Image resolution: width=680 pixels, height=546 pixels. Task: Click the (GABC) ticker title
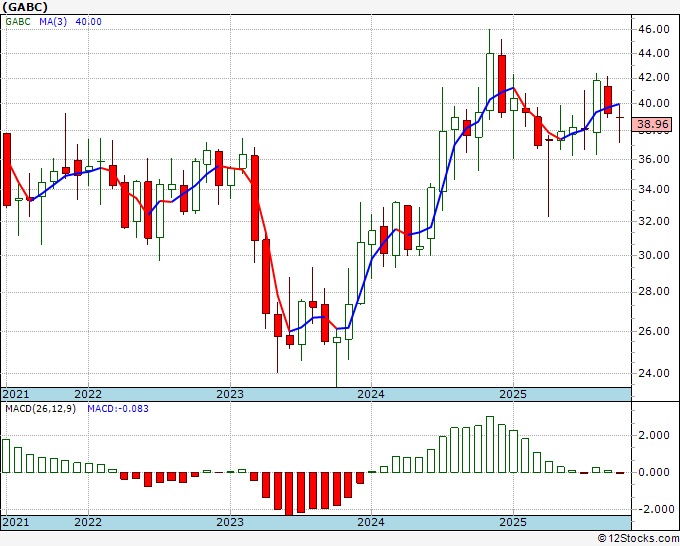(x=25, y=6)
